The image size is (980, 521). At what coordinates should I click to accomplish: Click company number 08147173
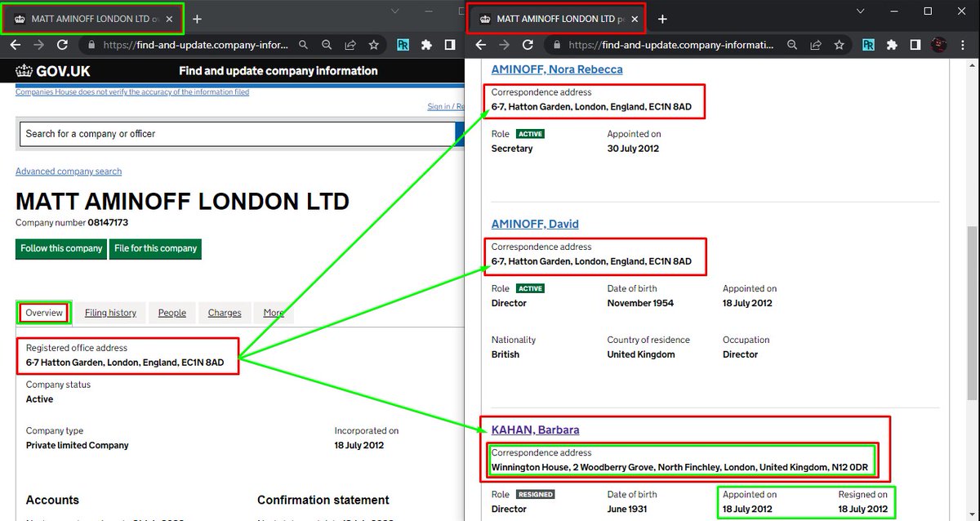[108, 222]
